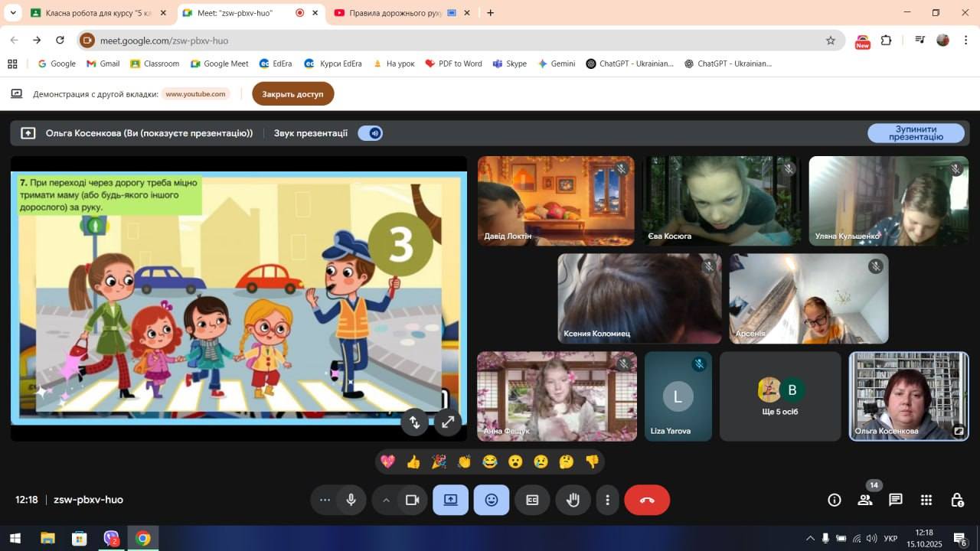Screen dimensions: 980x551
Task: Switch to the Правила дорожнього руху tab
Action: coord(395,13)
